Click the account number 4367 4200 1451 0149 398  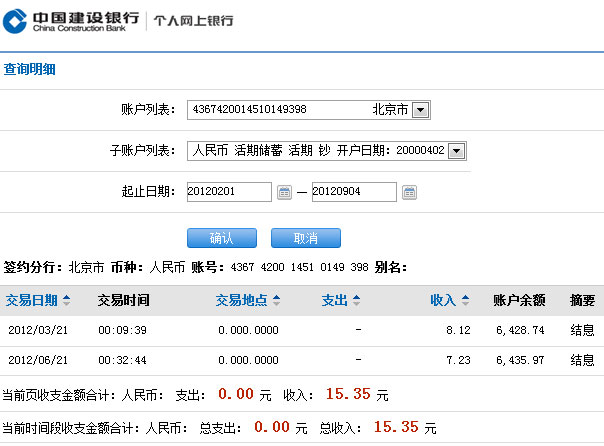point(300,267)
